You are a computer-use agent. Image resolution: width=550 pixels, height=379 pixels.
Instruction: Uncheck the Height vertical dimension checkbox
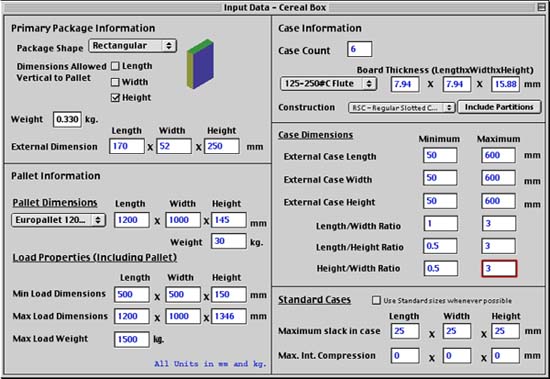(115, 98)
